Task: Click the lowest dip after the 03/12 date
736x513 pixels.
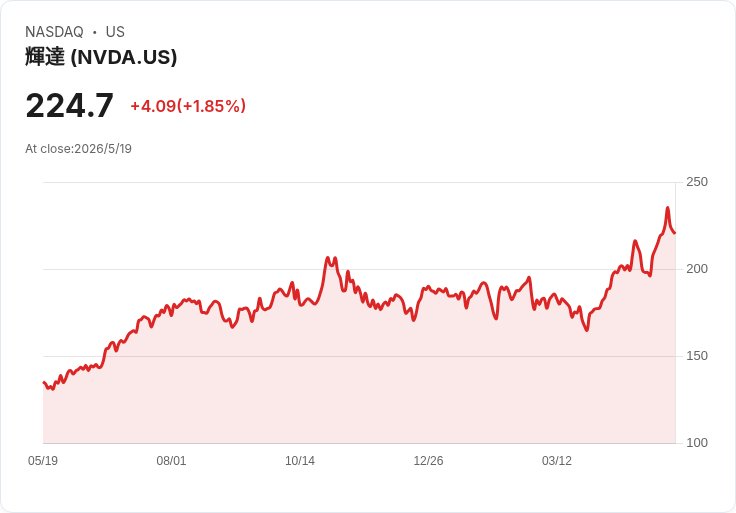Action: [587, 330]
